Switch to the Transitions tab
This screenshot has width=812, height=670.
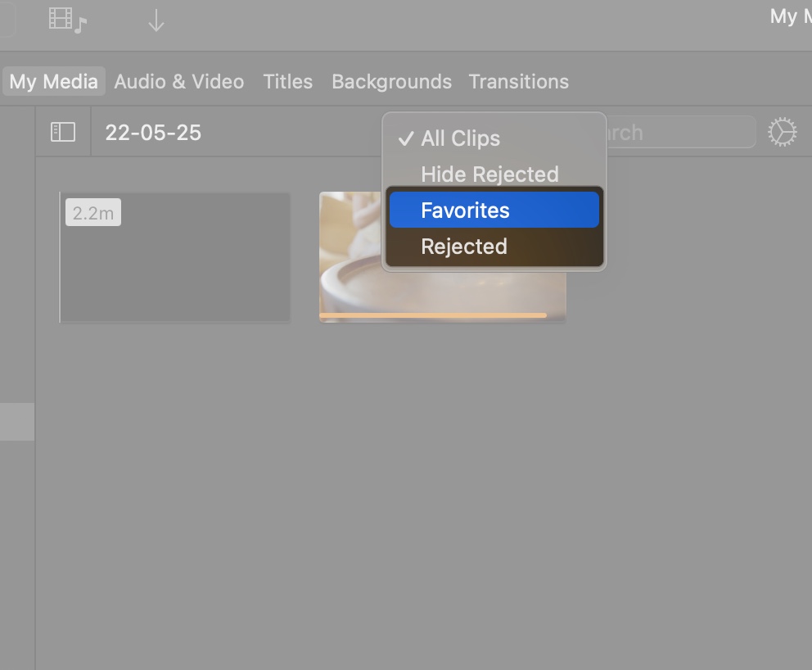click(x=518, y=81)
